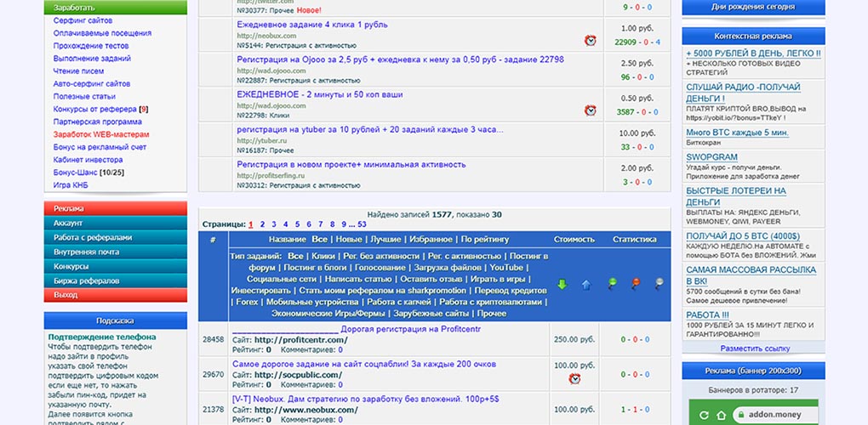Select task type Работа с капчей
Image resolution: width=868 pixels, height=425 pixels.
click(x=398, y=303)
